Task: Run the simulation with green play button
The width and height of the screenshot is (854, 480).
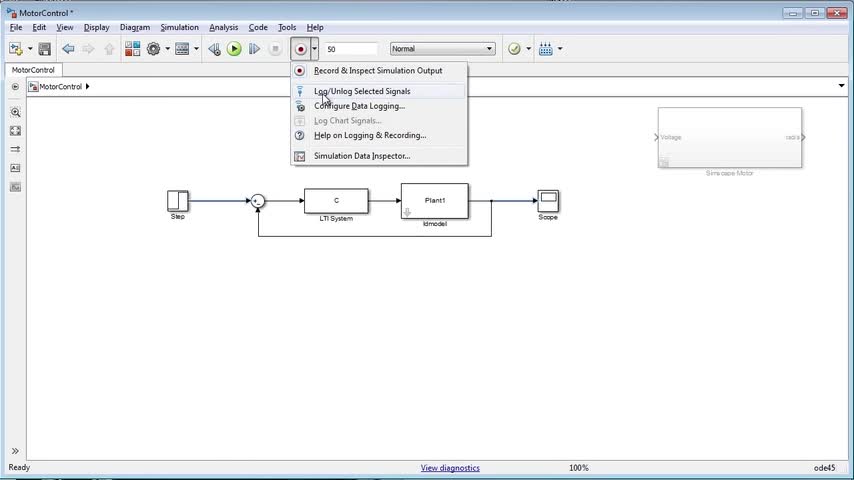Action: tap(234, 49)
